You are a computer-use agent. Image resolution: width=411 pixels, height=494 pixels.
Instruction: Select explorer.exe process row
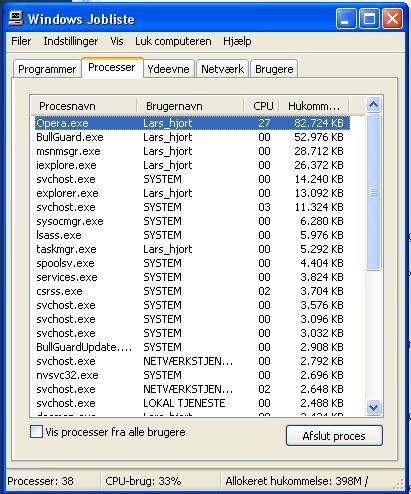pyautogui.click(x=192, y=193)
